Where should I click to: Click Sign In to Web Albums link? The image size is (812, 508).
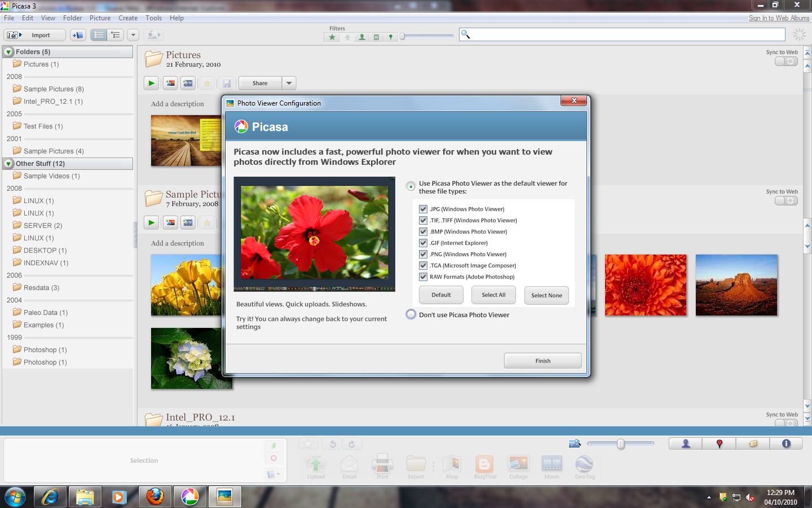[779, 18]
